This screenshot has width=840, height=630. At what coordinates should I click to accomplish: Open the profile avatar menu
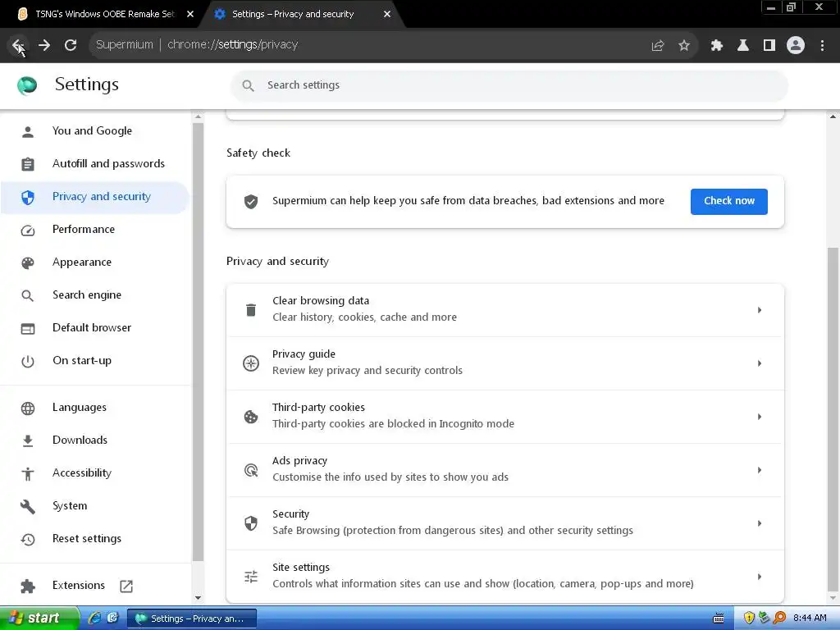click(x=796, y=46)
